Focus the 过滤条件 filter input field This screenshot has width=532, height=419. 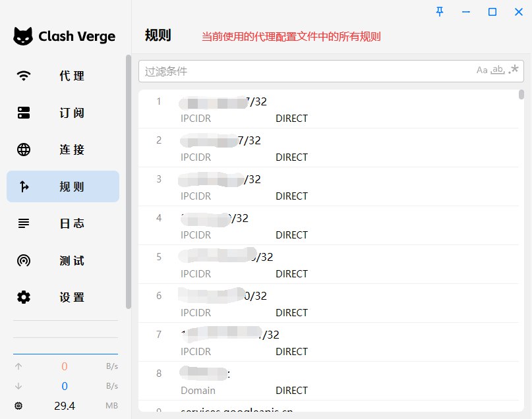(303, 71)
